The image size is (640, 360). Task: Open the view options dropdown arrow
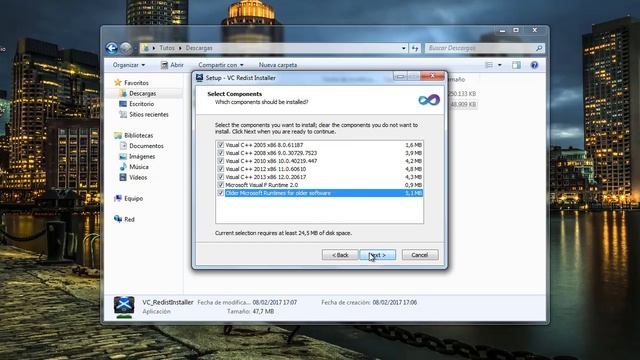[500, 65]
